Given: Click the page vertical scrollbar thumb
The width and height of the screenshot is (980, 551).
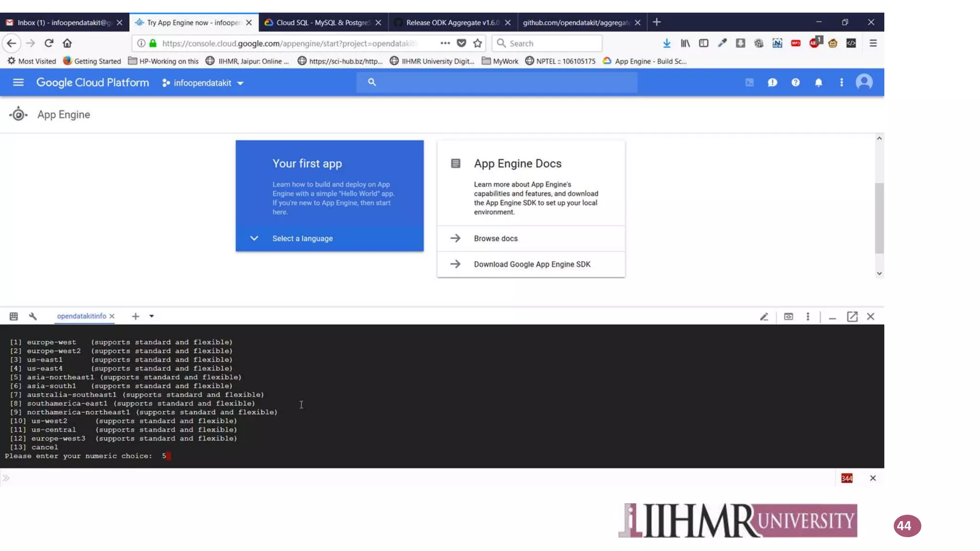Looking at the screenshot, I should click(x=879, y=218).
